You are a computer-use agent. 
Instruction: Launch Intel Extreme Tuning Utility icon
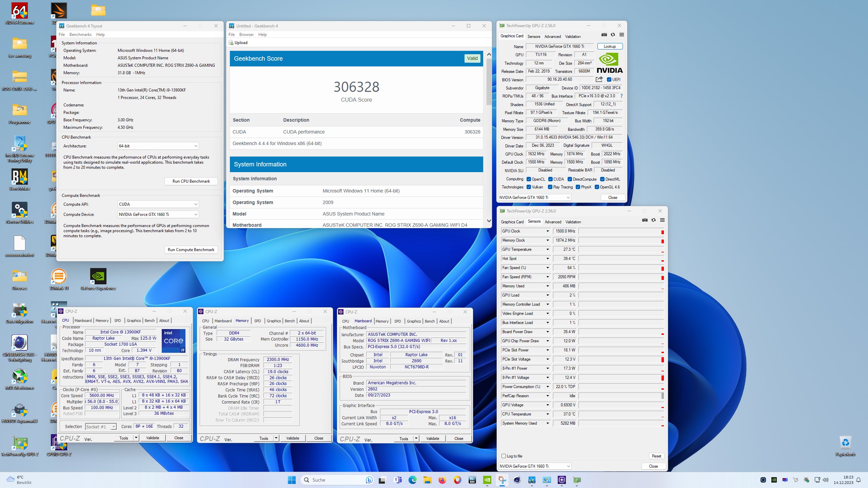(19, 149)
